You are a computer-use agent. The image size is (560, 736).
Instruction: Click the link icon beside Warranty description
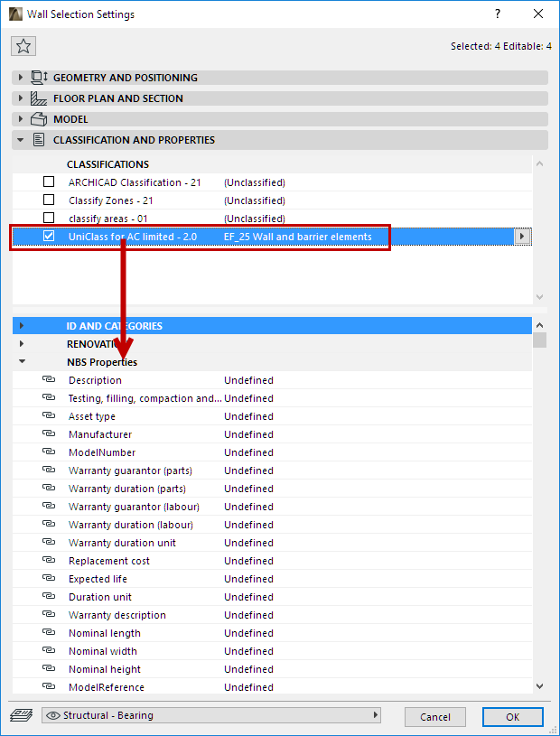[x=49, y=615]
